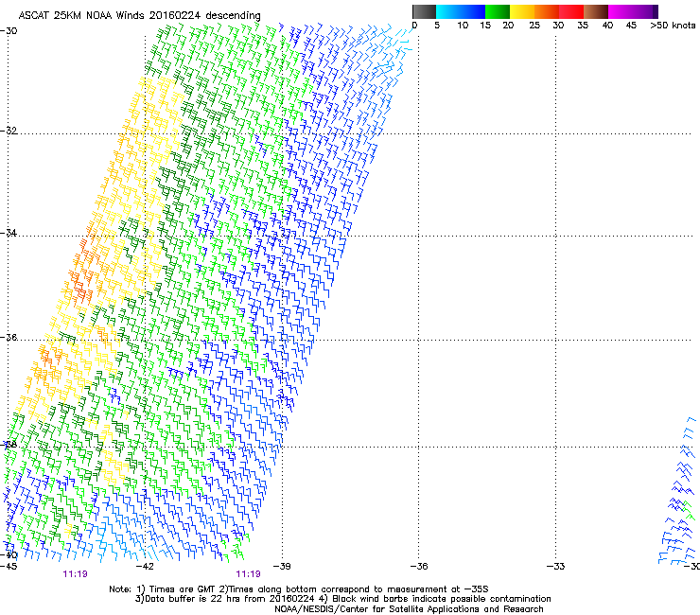
Task: Select the -36 longitude axis label
Action: 419,567
